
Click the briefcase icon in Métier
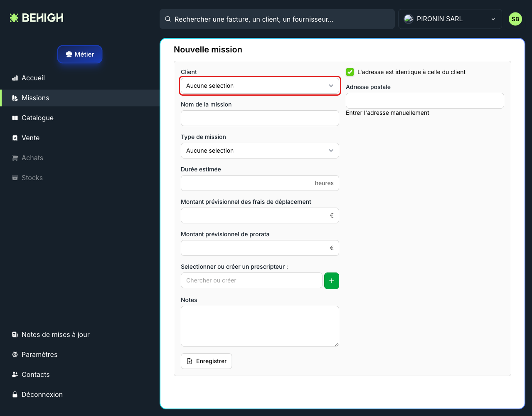69,54
